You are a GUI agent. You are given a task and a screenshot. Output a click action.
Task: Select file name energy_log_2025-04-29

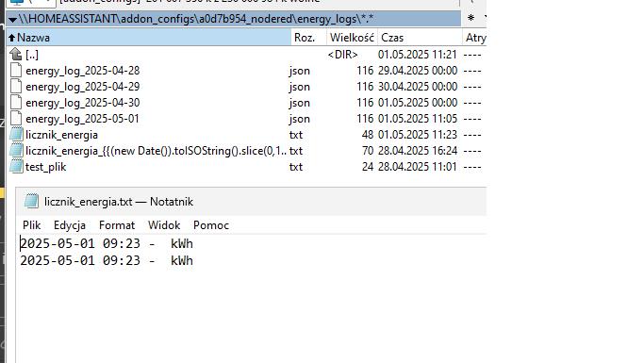(x=83, y=87)
